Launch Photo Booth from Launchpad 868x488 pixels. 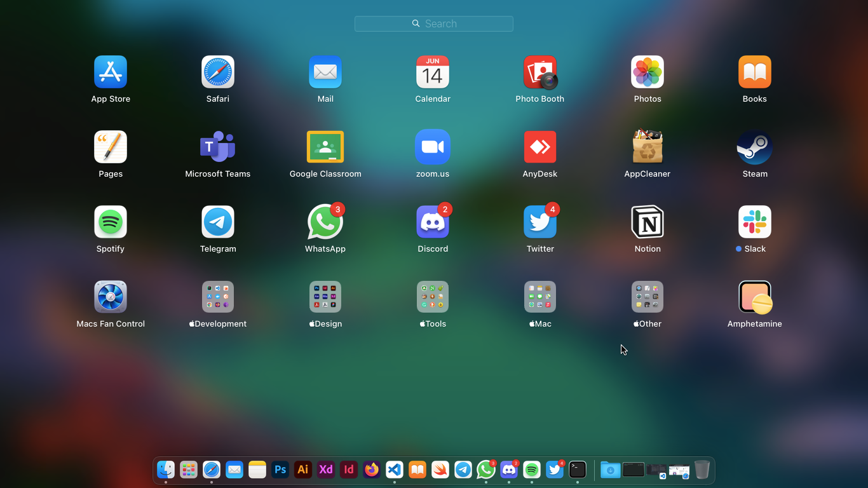(x=540, y=72)
